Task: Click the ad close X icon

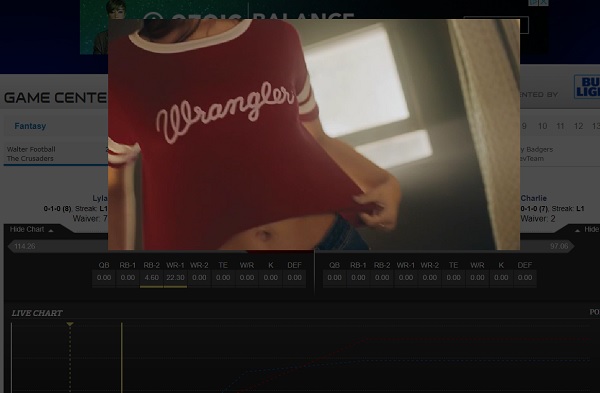Action: 544,3
